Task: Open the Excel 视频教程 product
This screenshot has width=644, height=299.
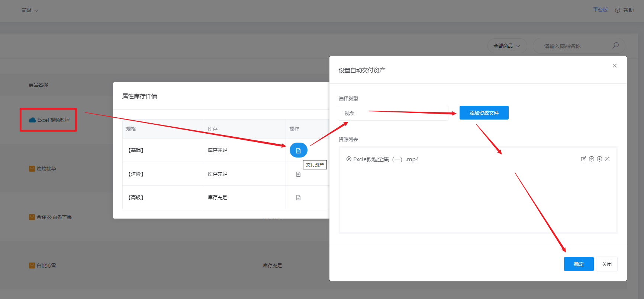Action: pyautogui.click(x=53, y=120)
